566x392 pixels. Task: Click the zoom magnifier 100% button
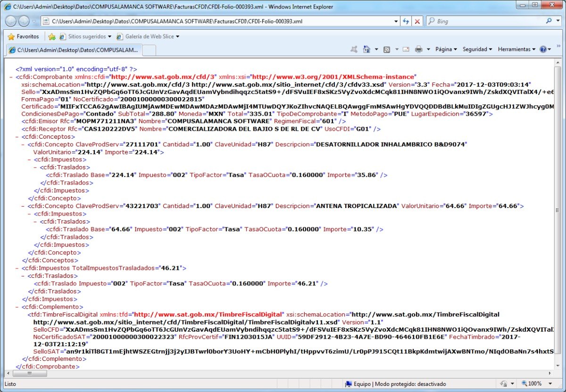pyautogui.click(x=532, y=384)
